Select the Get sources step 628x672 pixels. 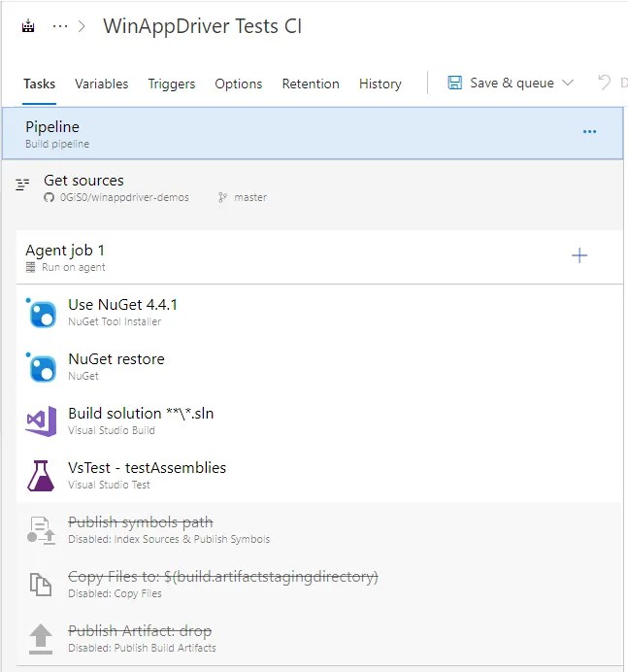point(313,188)
